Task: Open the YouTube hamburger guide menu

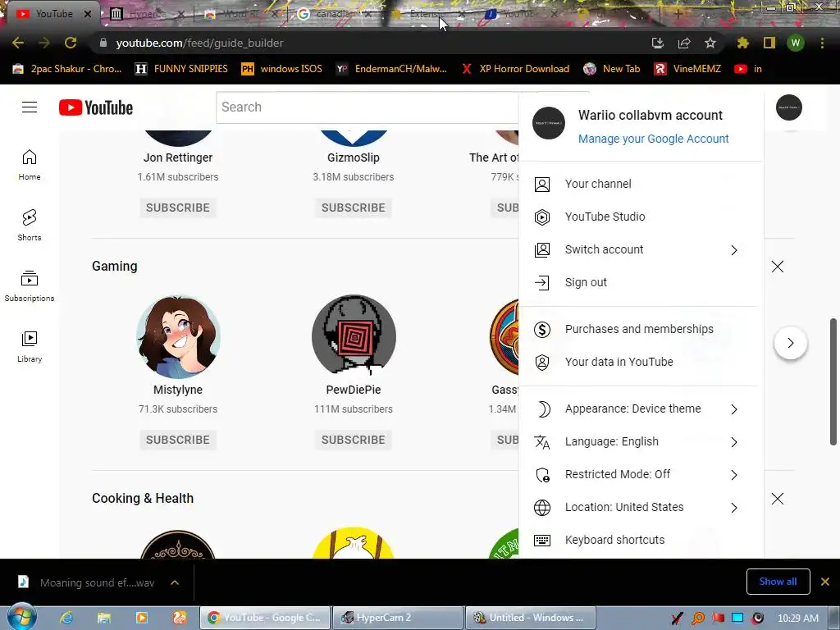Action: [x=30, y=107]
